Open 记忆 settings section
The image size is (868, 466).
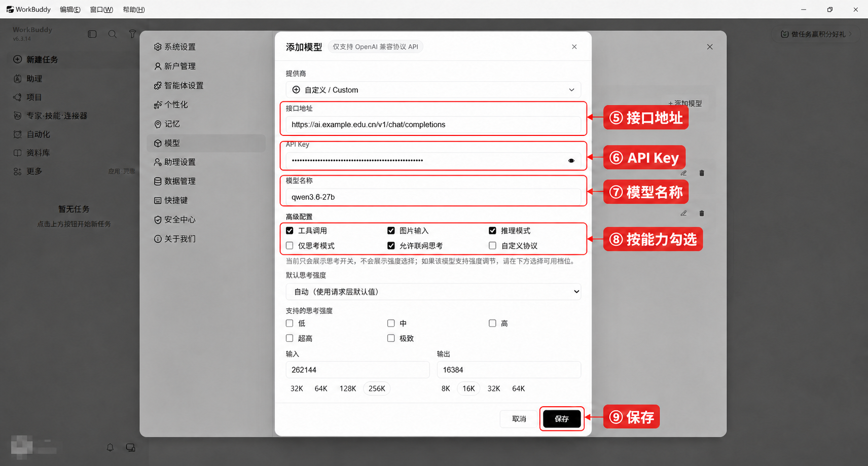pyautogui.click(x=206, y=124)
